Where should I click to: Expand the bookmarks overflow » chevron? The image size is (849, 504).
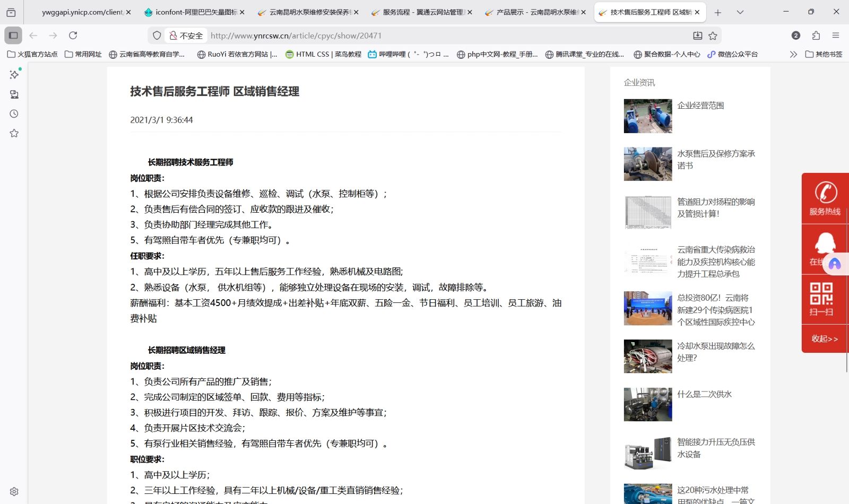[x=793, y=54]
